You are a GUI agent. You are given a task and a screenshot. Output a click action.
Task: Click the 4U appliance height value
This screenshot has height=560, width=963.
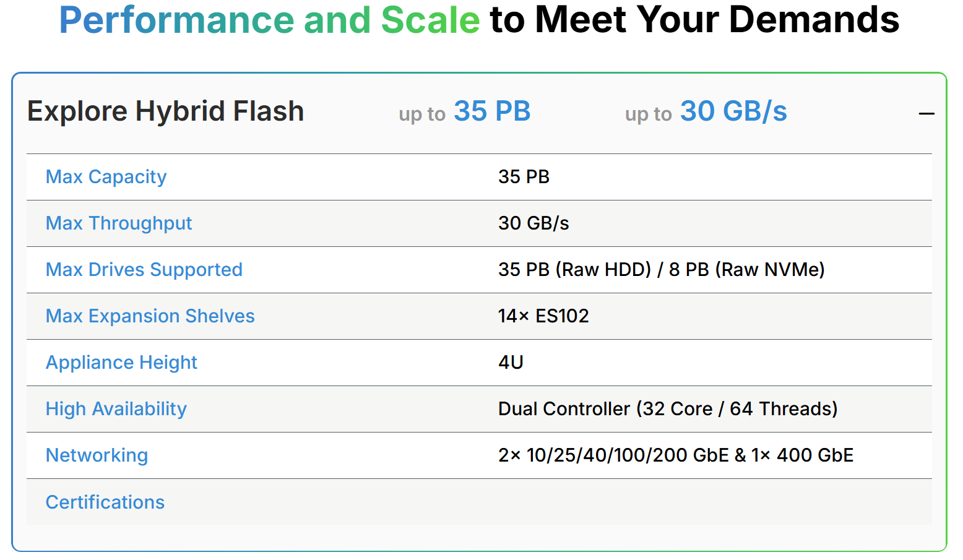511,363
